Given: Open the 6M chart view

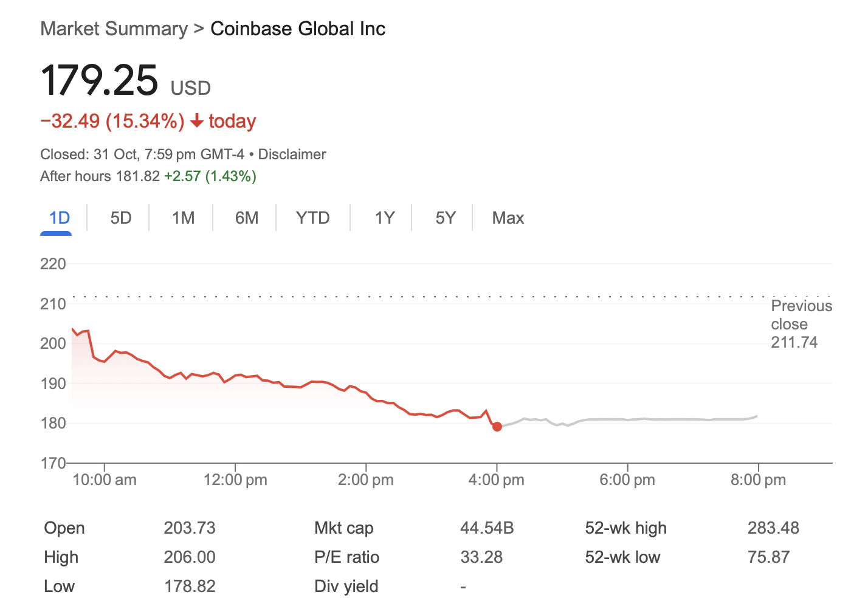Looking at the screenshot, I should (x=246, y=218).
